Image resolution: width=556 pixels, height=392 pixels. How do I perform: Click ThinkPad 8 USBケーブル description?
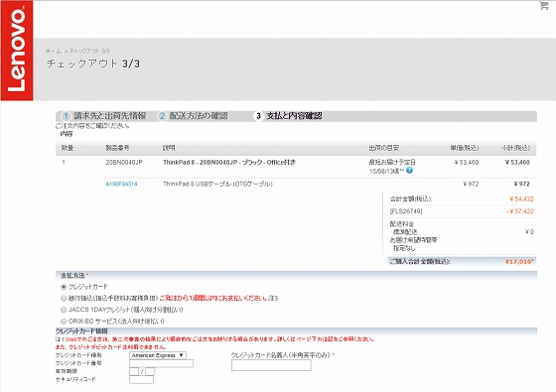pyautogui.click(x=217, y=184)
